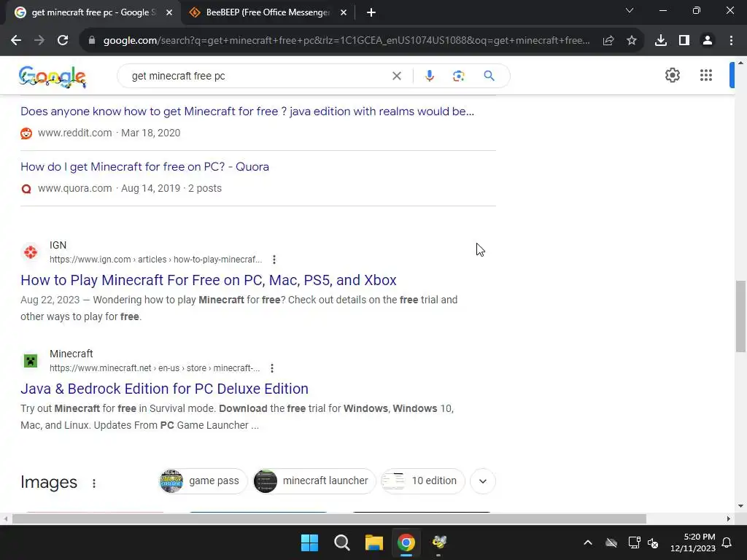Reload the Google search page

click(x=63, y=41)
